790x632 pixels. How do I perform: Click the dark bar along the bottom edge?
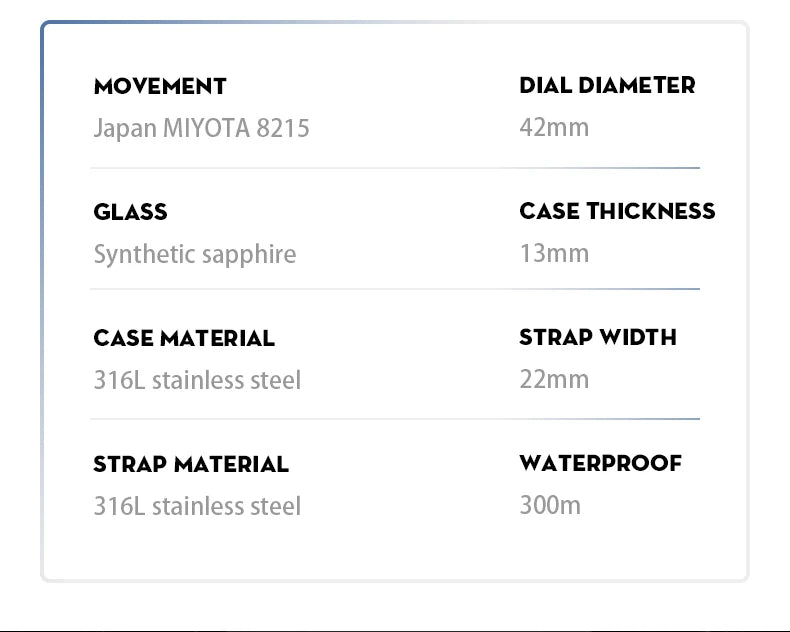tap(395, 630)
